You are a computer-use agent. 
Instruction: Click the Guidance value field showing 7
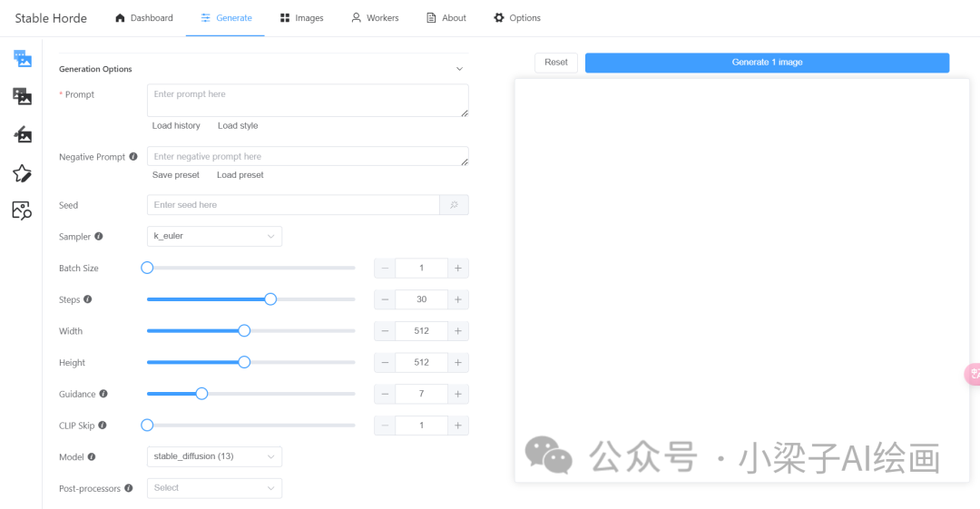click(x=421, y=394)
